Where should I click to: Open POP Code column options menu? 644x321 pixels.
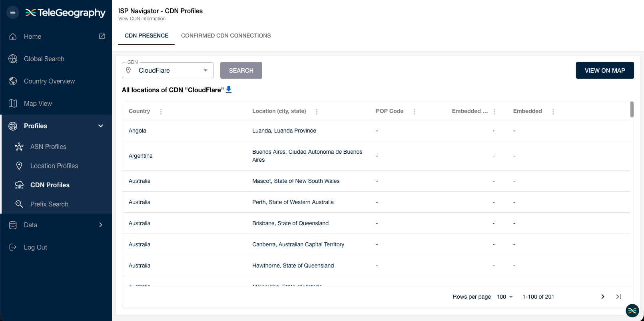coord(415,112)
